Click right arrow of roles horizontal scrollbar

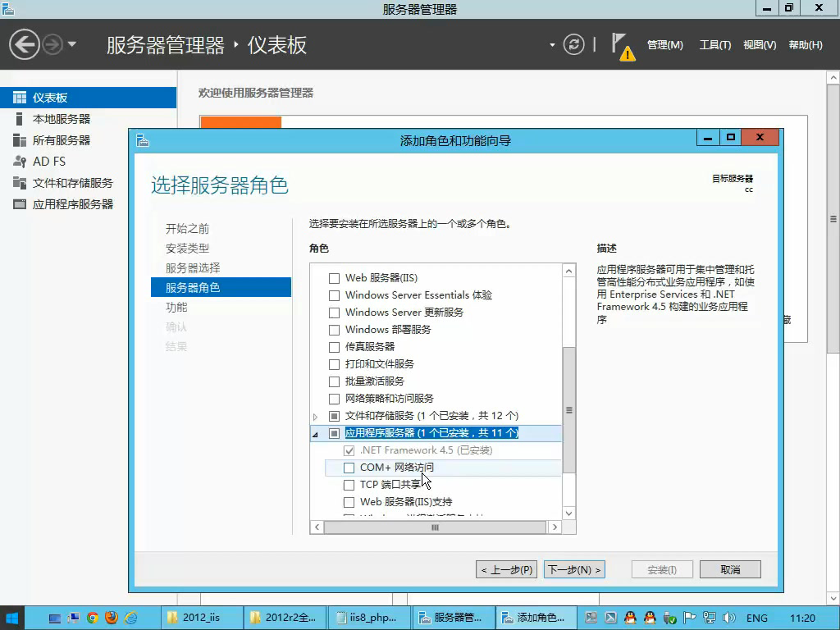(555, 527)
